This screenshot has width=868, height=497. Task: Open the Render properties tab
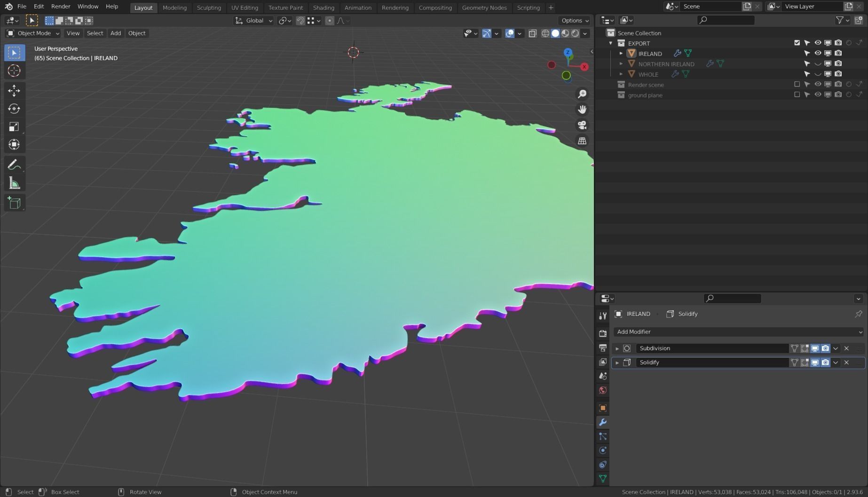(603, 333)
